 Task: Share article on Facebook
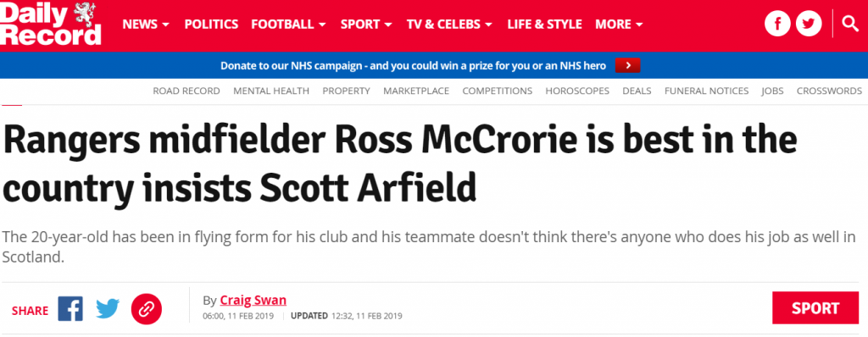(70, 309)
